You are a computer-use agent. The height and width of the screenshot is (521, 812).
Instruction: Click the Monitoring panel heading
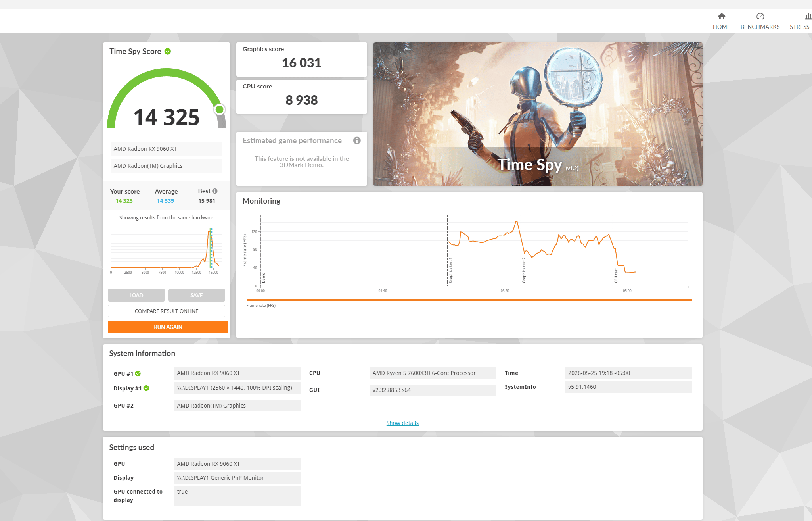(x=261, y=201)
